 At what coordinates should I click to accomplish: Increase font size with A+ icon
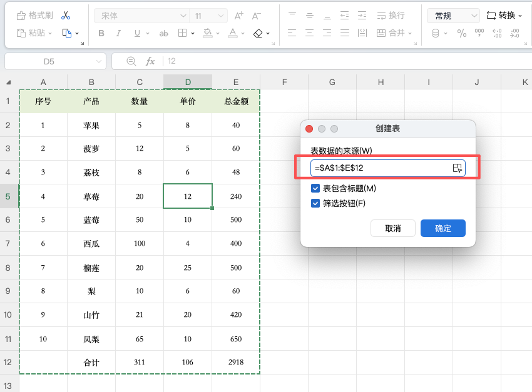(x=239, y=16)
